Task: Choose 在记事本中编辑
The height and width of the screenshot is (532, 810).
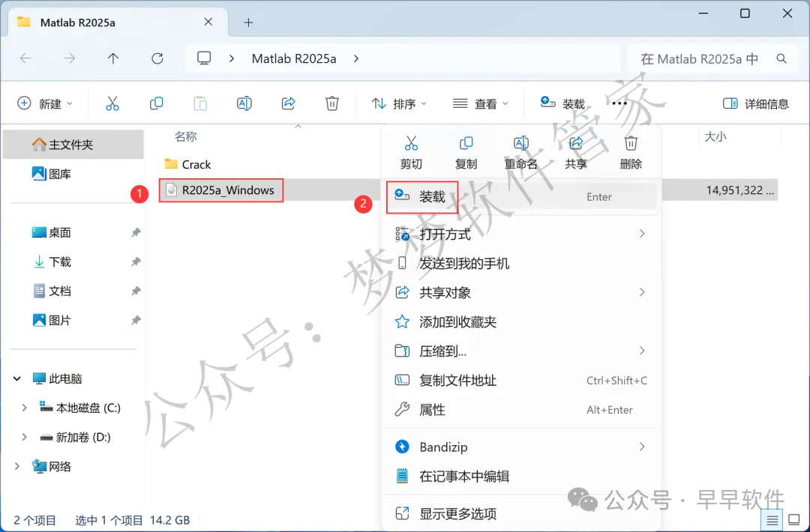Action: coord(522,476)
